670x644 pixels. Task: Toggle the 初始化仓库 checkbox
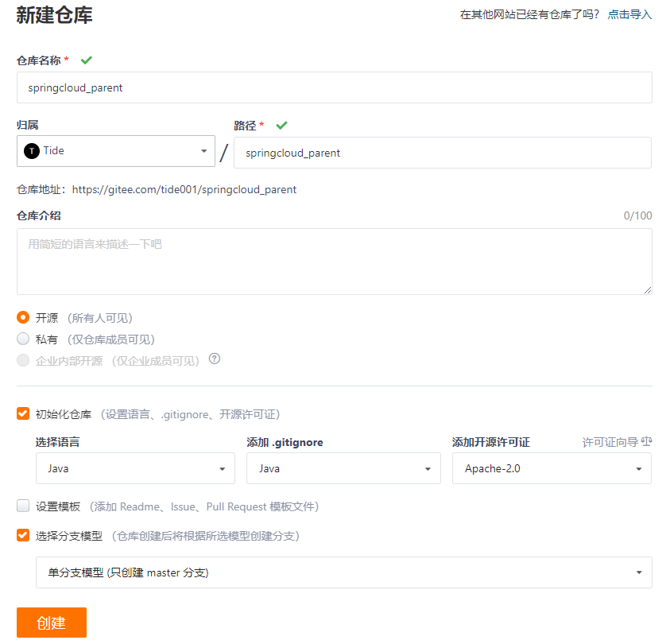[x=23, y=413]
